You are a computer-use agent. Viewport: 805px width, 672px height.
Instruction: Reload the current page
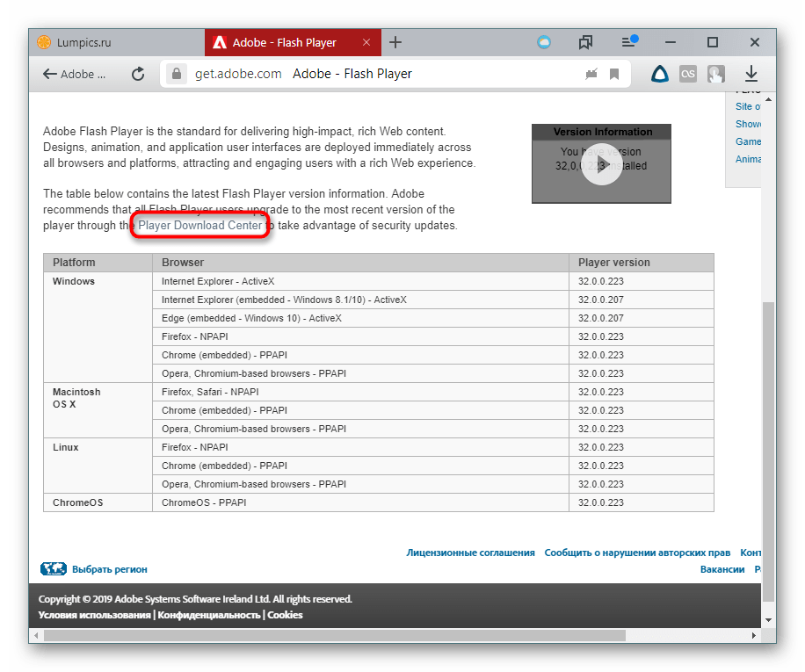click(138, 75)
